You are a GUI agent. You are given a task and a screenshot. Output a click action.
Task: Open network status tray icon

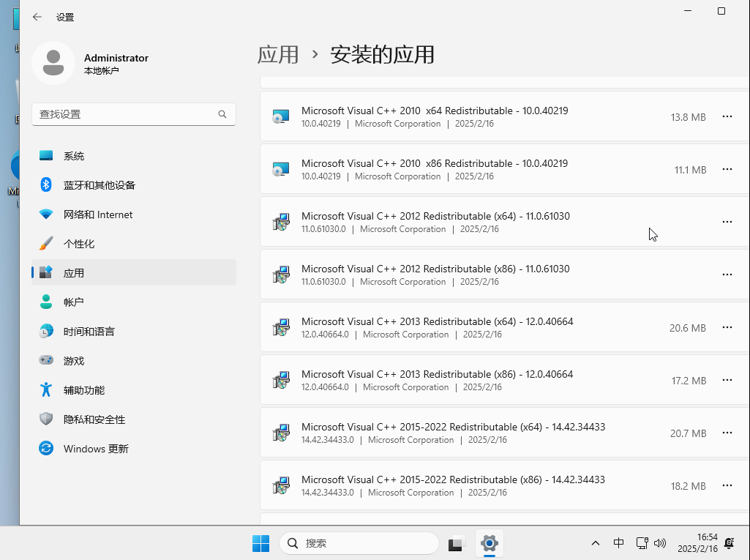tap(642, 542)
